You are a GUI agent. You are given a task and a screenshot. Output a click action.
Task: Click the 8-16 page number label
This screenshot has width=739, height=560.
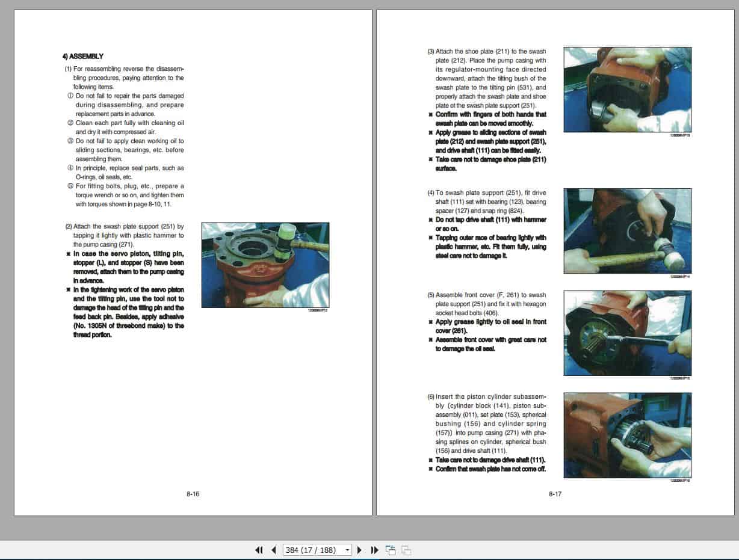click(x=191, y=493)
